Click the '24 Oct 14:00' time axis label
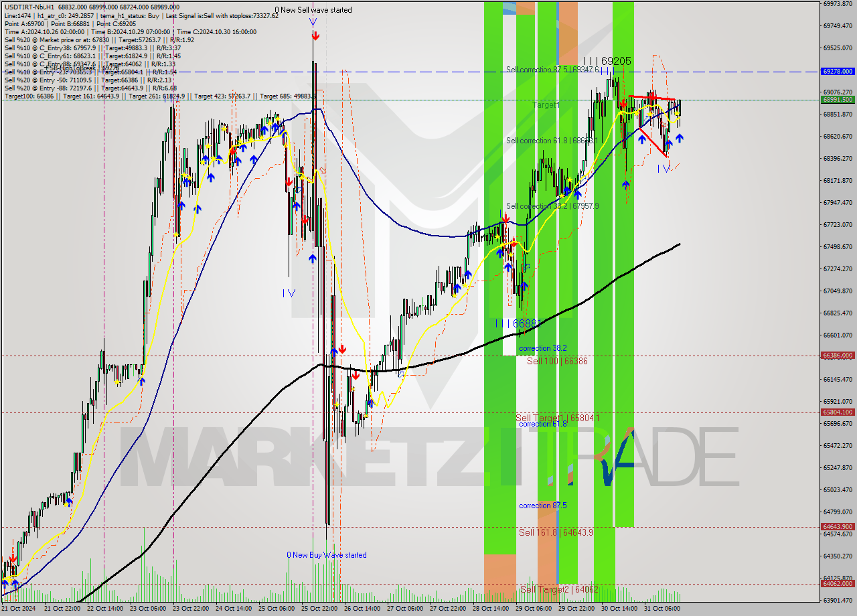Viewport: 857px width, 616px height. 234,609
